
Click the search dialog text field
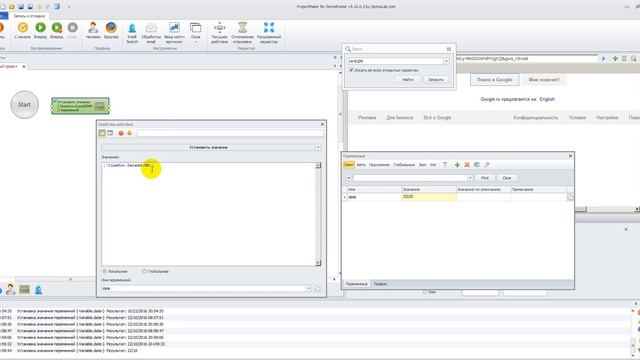[x=396, y=61]
